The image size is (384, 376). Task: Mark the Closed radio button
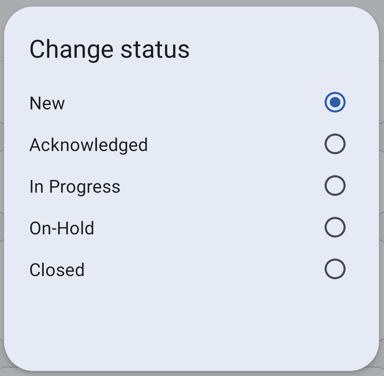tap(335, 269)
